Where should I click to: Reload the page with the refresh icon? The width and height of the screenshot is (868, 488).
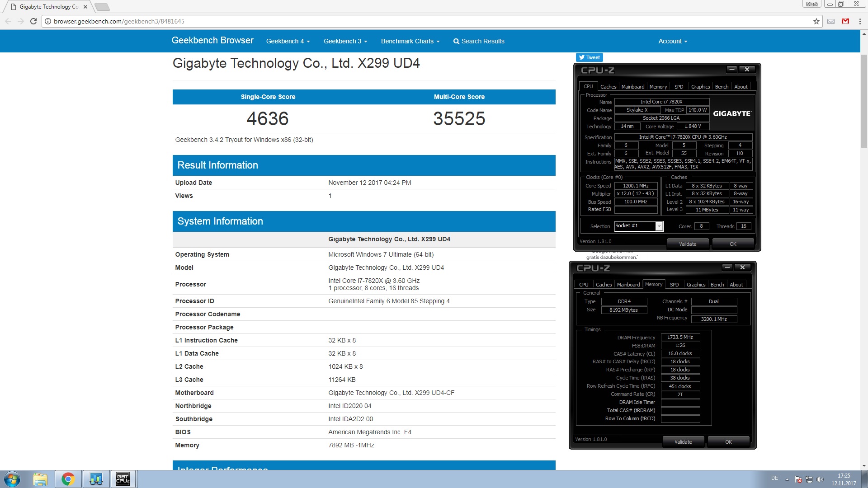(x=33, y=21)
